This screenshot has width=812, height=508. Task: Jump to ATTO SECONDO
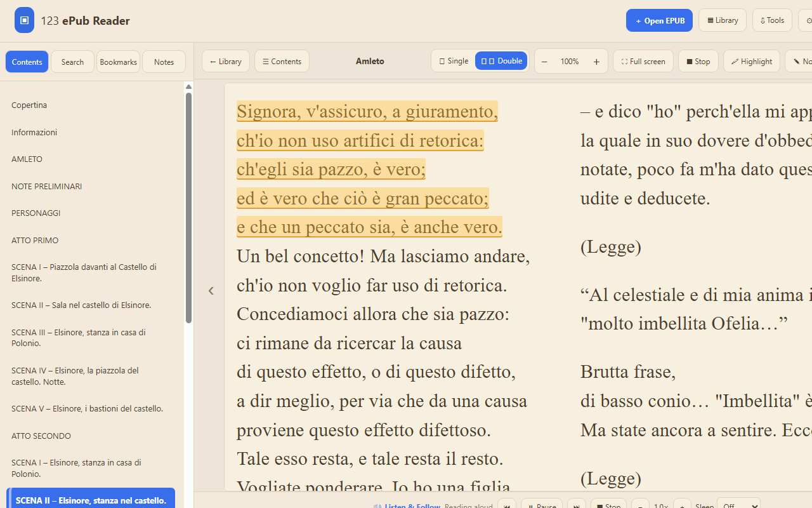[91, 436]
